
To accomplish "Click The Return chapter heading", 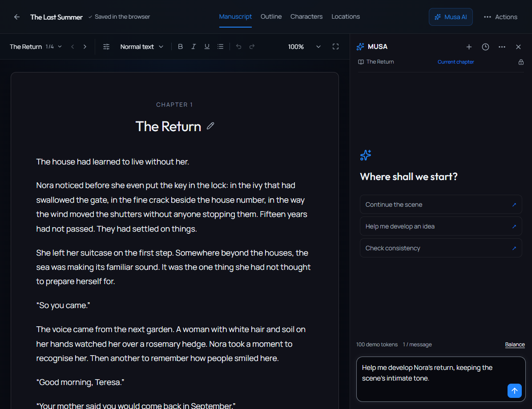I will [x=168, y=127].
